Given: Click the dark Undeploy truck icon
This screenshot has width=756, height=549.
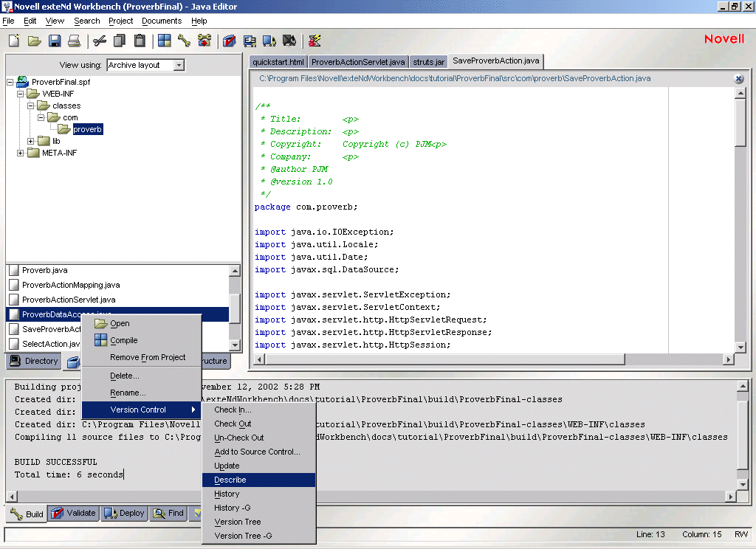Looking at the screenshot, I should (289, 41).
